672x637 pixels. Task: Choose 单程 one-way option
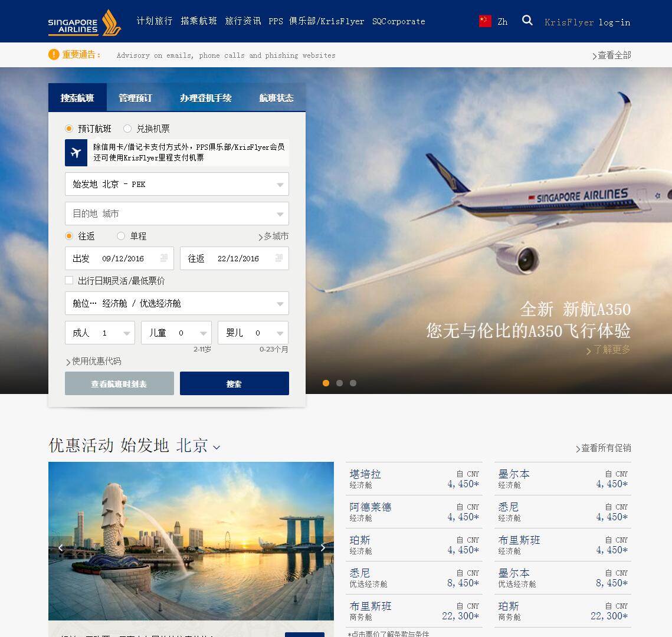[121, 236]
